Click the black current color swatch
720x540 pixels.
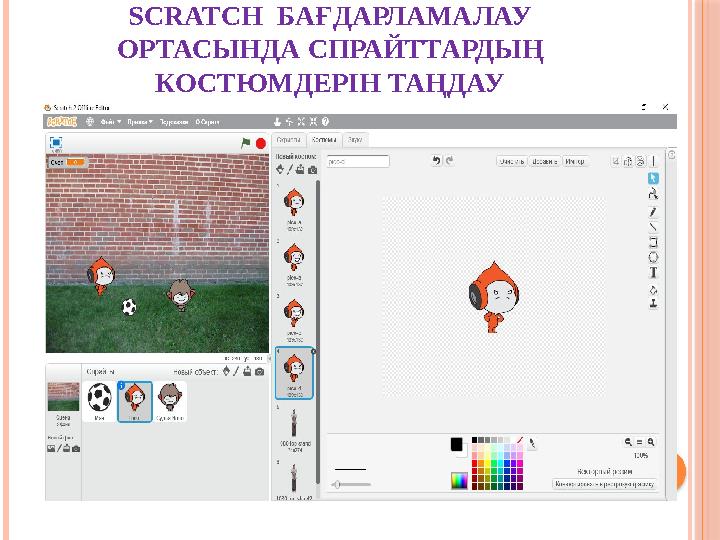456,444
